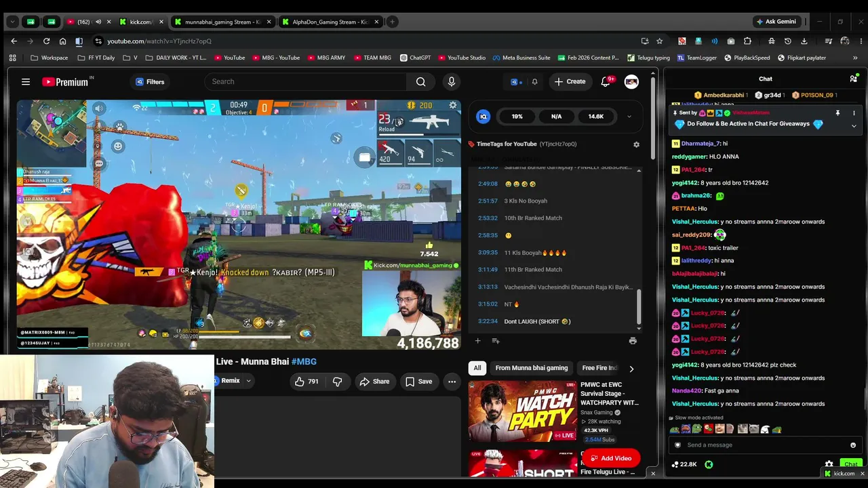The height and width of the screenshot is (488, 868).
Task: Go back to previous page
Action: coord(14,41)
